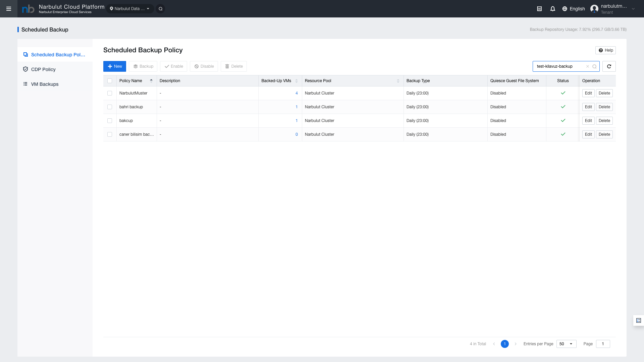Click the NarbulutMuster policy name
Viewport: 644px width, 362px height.
(133, 93)
